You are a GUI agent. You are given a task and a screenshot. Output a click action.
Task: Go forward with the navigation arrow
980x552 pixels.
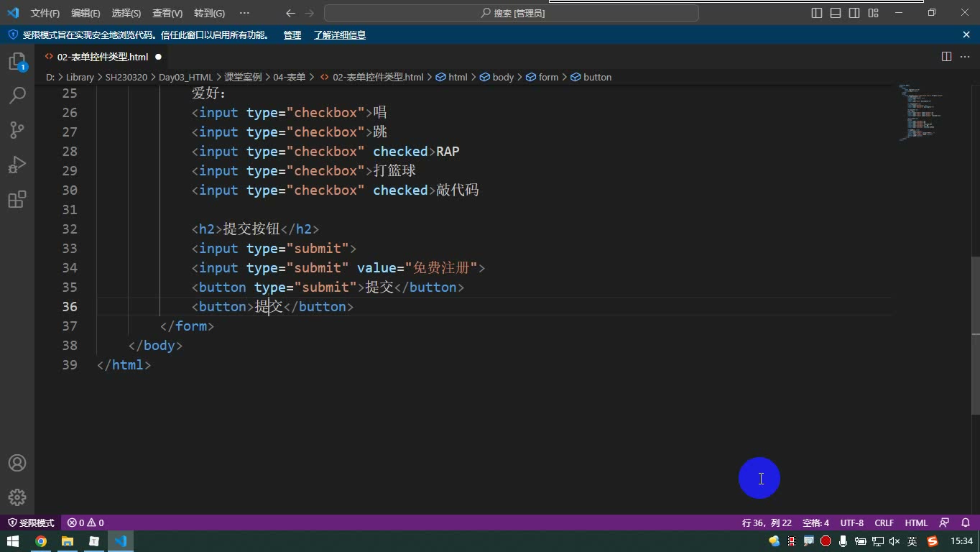[x=310, y=13]
